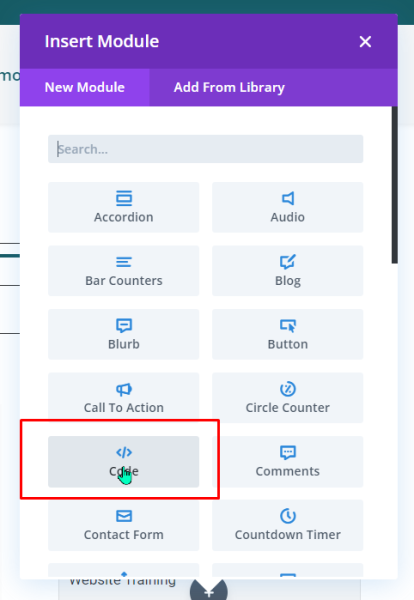
Task: Add the Call To Action module
Action: pos(124,398)
